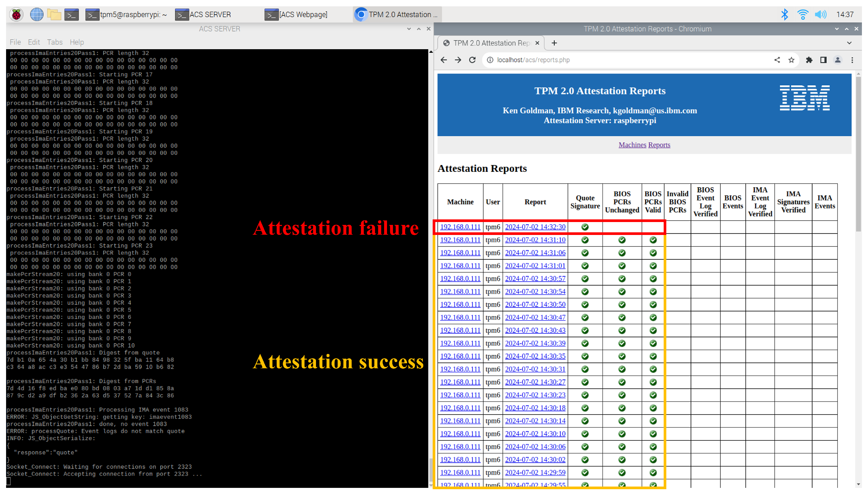Open a new browser tab
This screenshot has height=495, width=868.
[x=554, y=43]
